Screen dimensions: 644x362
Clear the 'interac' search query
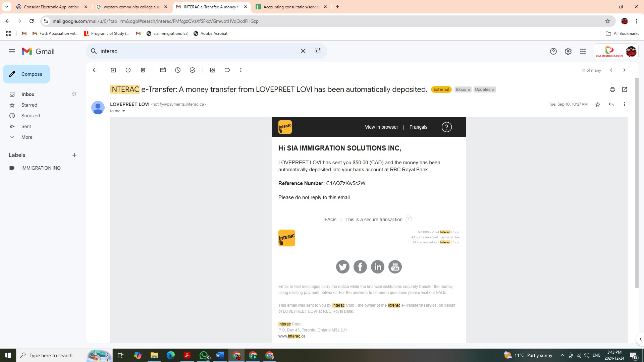303,51
